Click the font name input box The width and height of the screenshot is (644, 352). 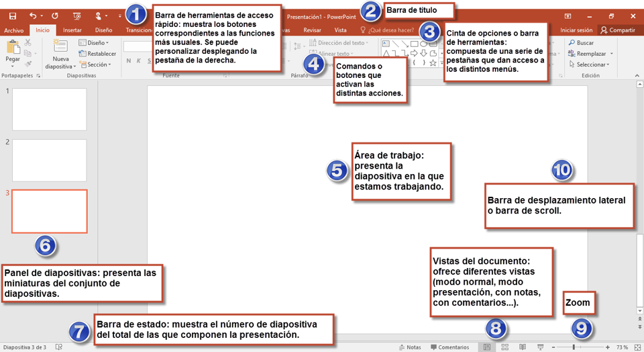138,46
